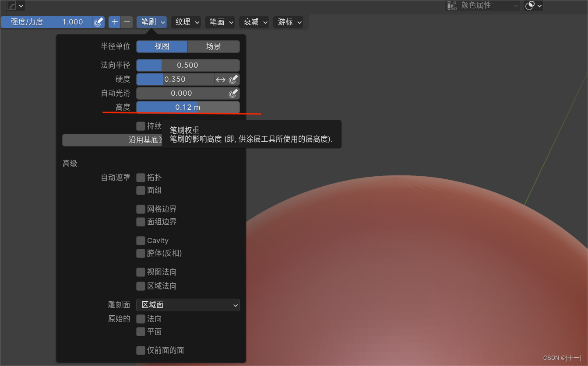Click the 沿用基底 button
The width and height of the screenshot is (588, 366).
tap(113, 140)
